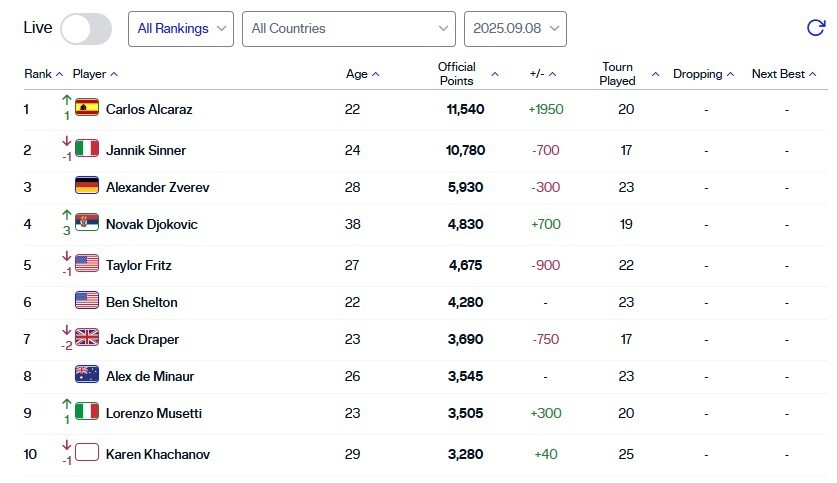Click Karen Khachanov's blank flag icon

pyautogui.click(x=87, y=454)
